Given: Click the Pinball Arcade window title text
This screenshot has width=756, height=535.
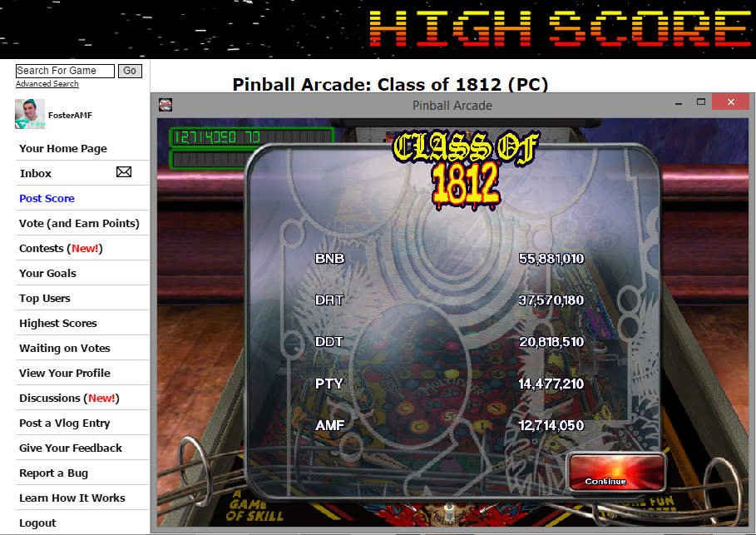Looking at the screenshot, I should point(452,106).
